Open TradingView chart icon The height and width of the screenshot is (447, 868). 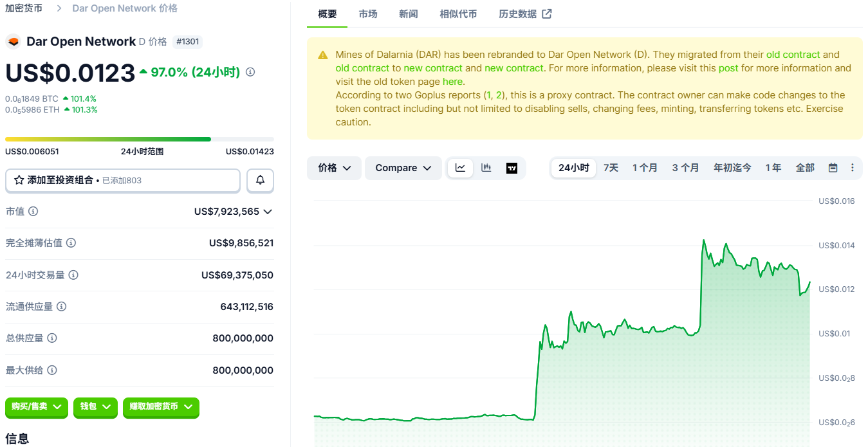(x=512, y=168)
